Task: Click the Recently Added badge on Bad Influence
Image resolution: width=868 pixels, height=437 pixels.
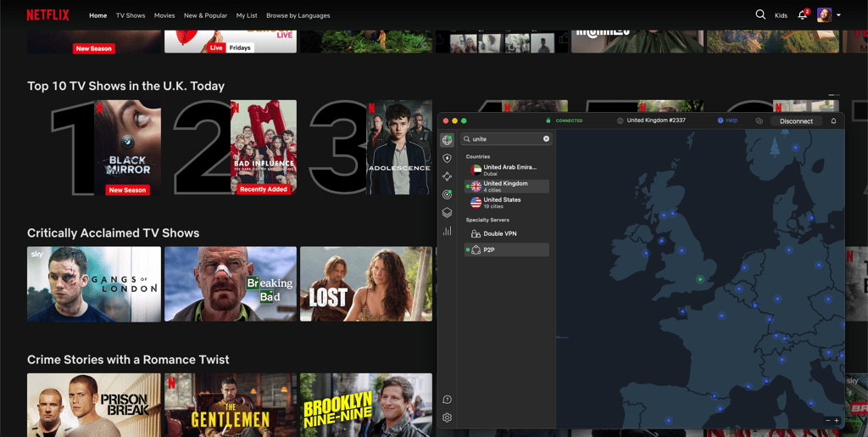Action: pos(264,189)
